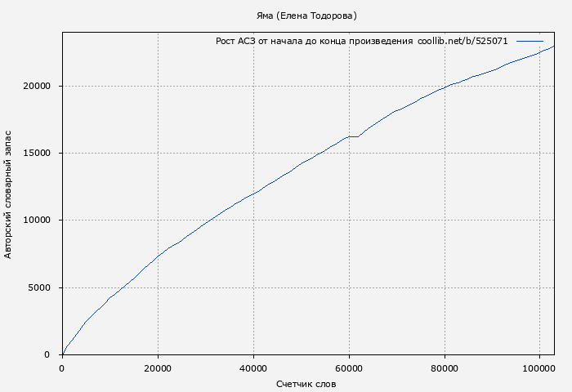
Task: Click the flat plateau of curve near 60000
Action: pos(353,136)
